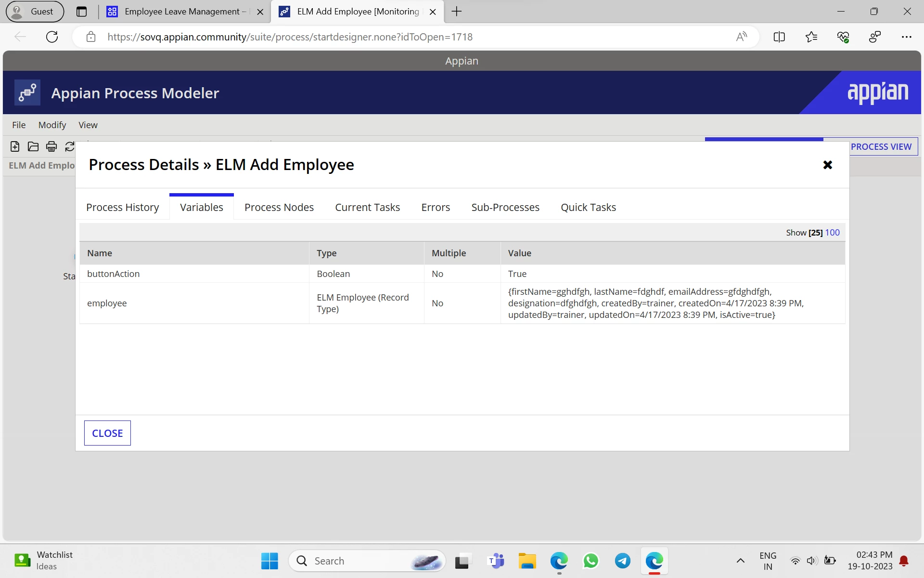Click the browser refresh button
This screenshot has width=924, height=578.
pos(52,37)
